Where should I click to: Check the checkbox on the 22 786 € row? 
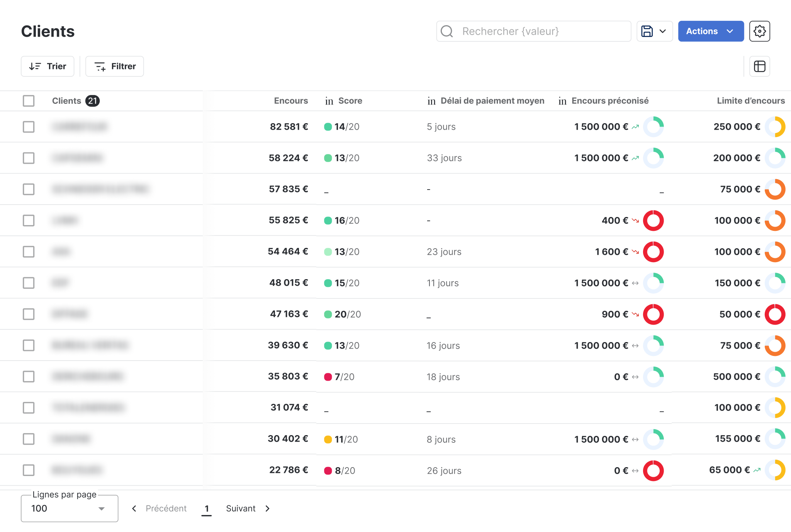point(29,470)
